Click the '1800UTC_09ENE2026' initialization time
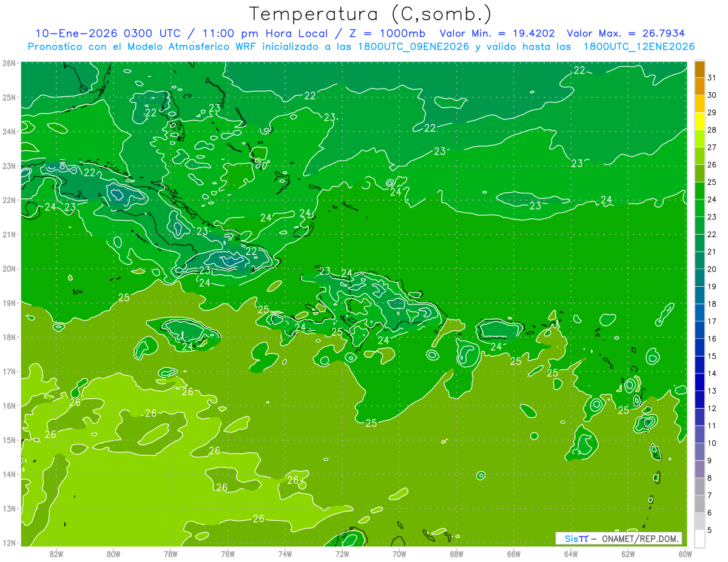The height and width of the screenshot is (562, 728). 414,47
